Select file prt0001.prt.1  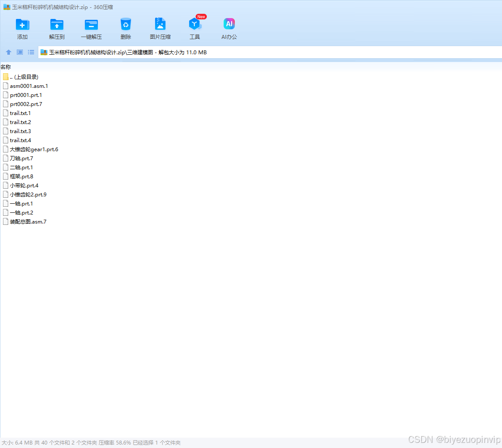coord(26,95)
